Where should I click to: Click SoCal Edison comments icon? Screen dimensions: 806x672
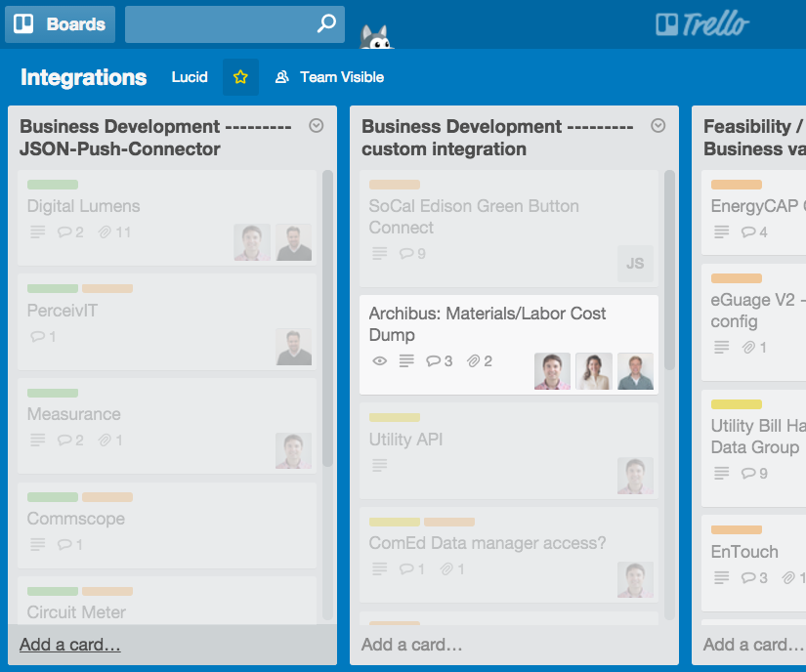(x=406, y=253)
